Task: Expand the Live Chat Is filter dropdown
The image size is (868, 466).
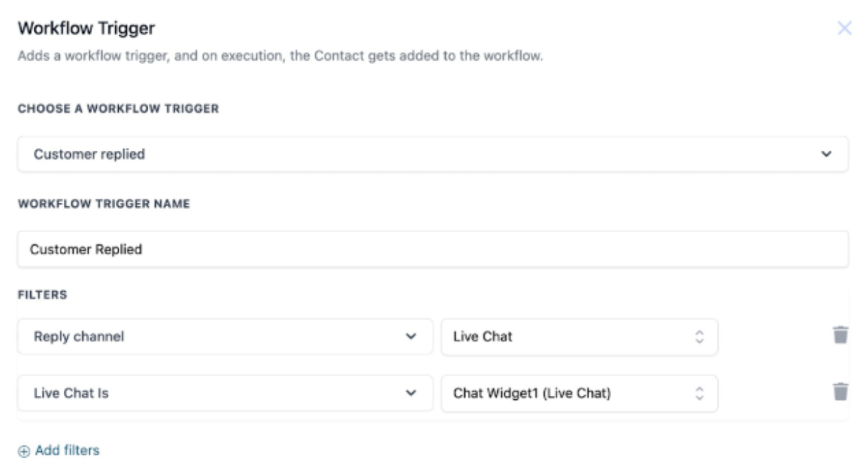Action: click(225, 393)
